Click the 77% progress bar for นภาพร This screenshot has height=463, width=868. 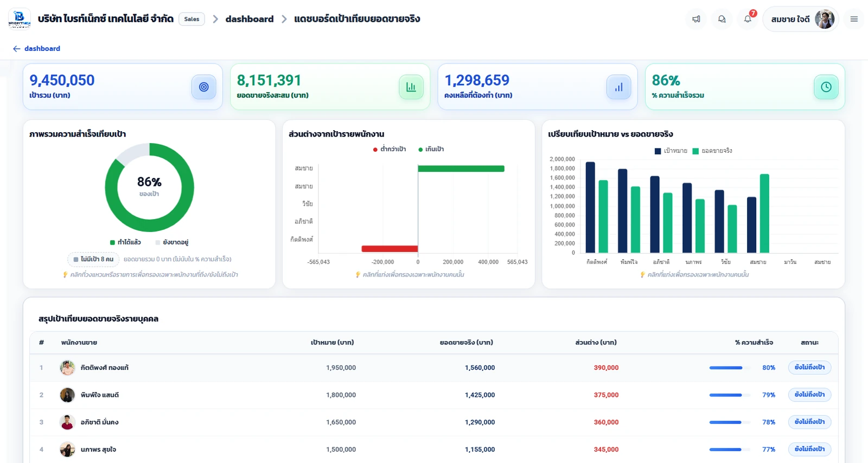[730, 449]
